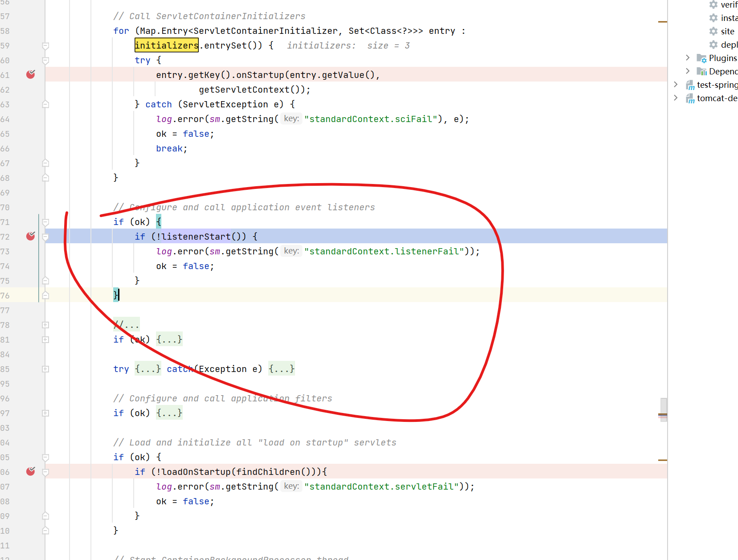This screenshot has width=738, height=560.
Task: Toggle the breakpoint on the loadOnStartup line
Action: click(x=31, y=471)
